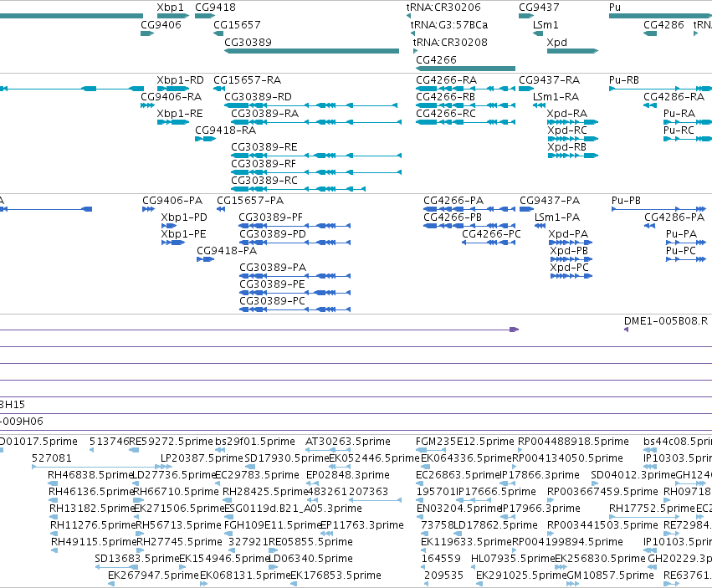Click the Xpd gene arrow bar

pos(572,51)
